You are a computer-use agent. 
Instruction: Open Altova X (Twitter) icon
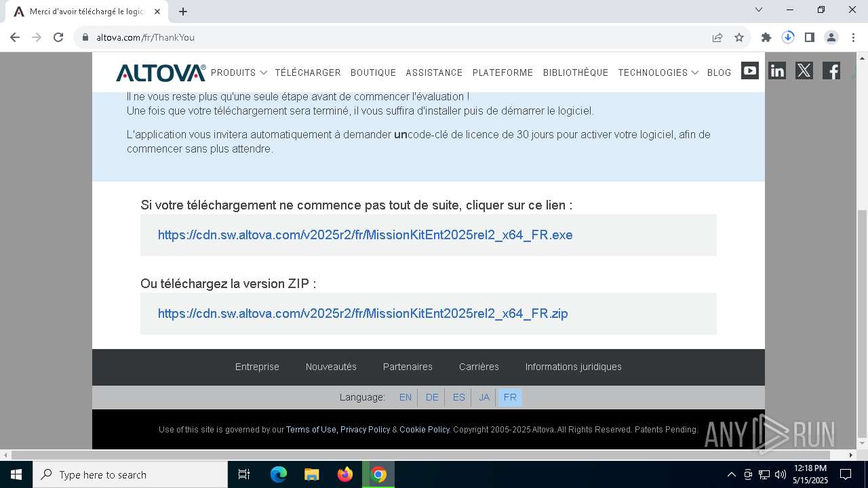pyautogui.click(x=804, y=70)
